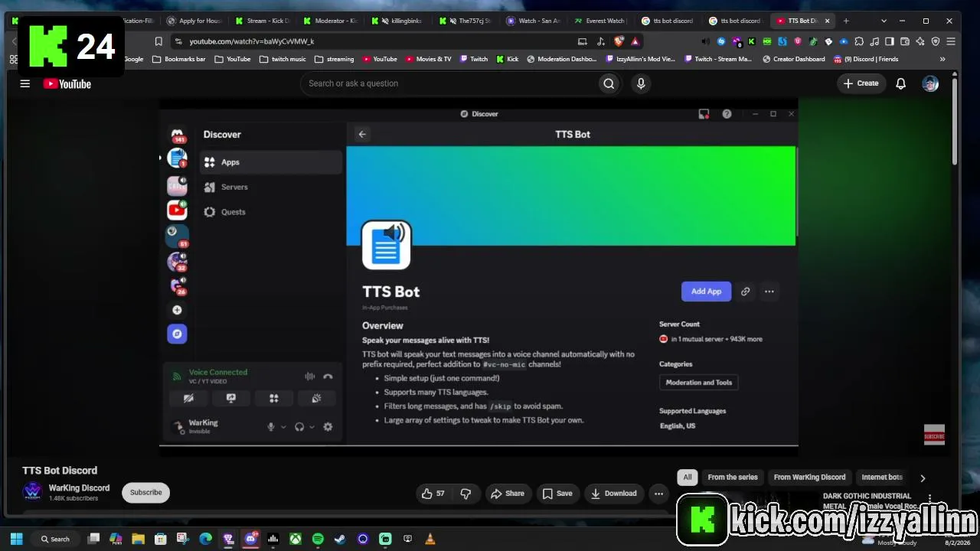Select Quests in Discord Discover
This screenshot has width=980, height=551.
pyautogui.click(x=271, y=212)
